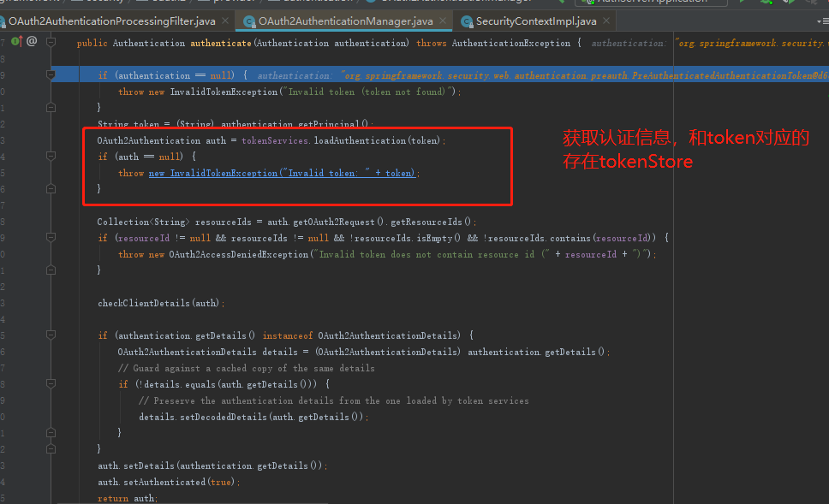
Task: Open the SecurityContextImpl.java tab
Action: coord(535,21)
